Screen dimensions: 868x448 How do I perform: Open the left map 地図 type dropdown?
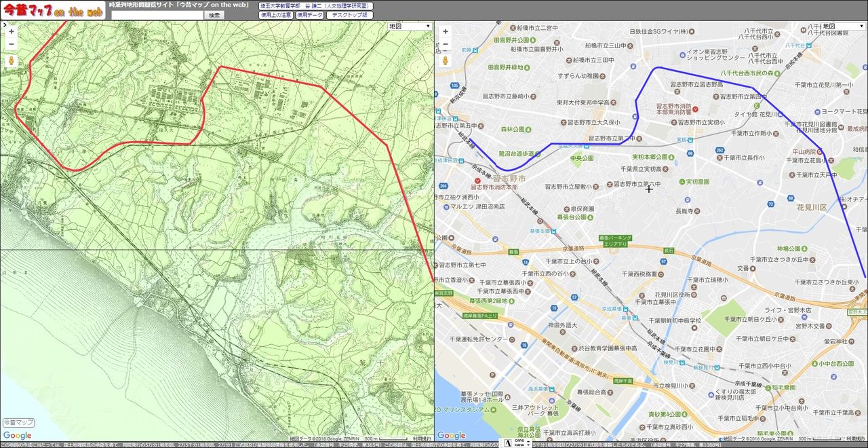410,26
